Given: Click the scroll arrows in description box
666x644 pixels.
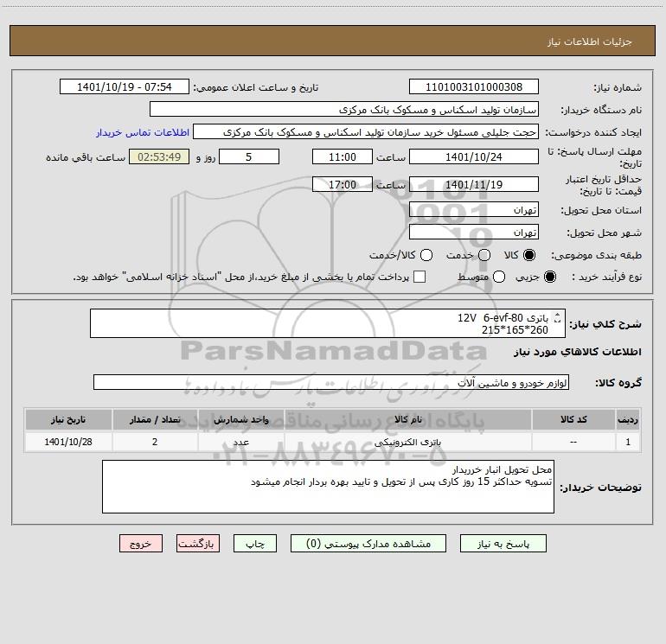Looking at the screenshot, I should coord(557,317).
